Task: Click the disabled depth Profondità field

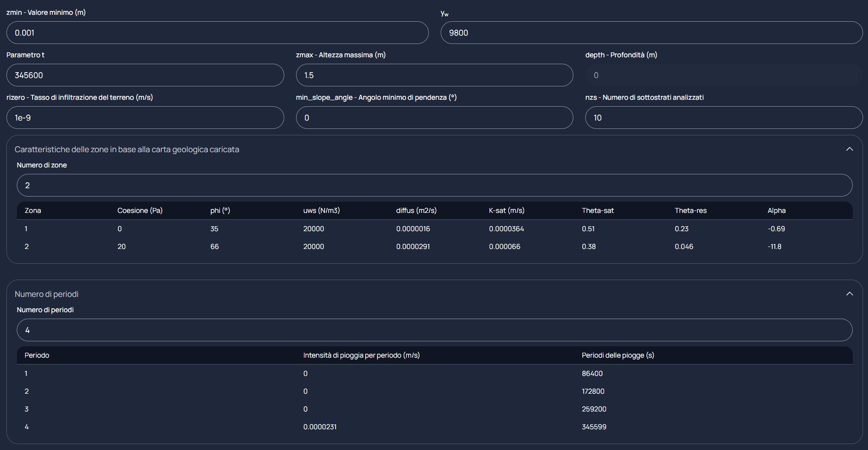Action: coord(724,75)
